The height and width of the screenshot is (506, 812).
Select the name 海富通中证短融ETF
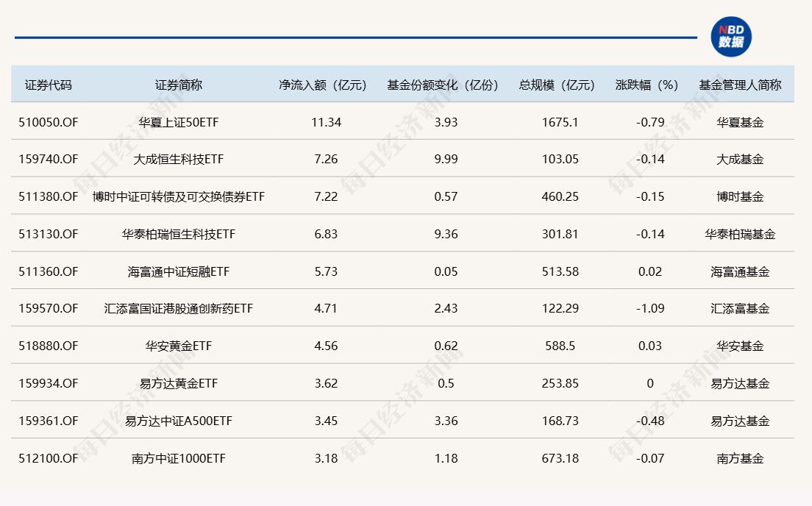[179, 271]
